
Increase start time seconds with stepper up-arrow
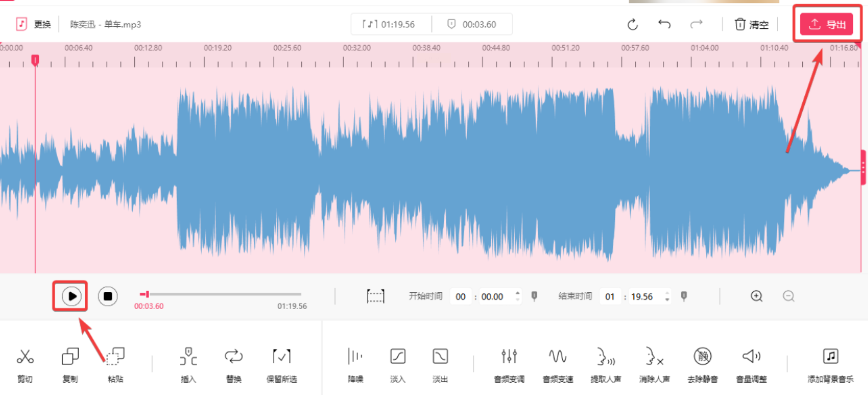point(517,293)
